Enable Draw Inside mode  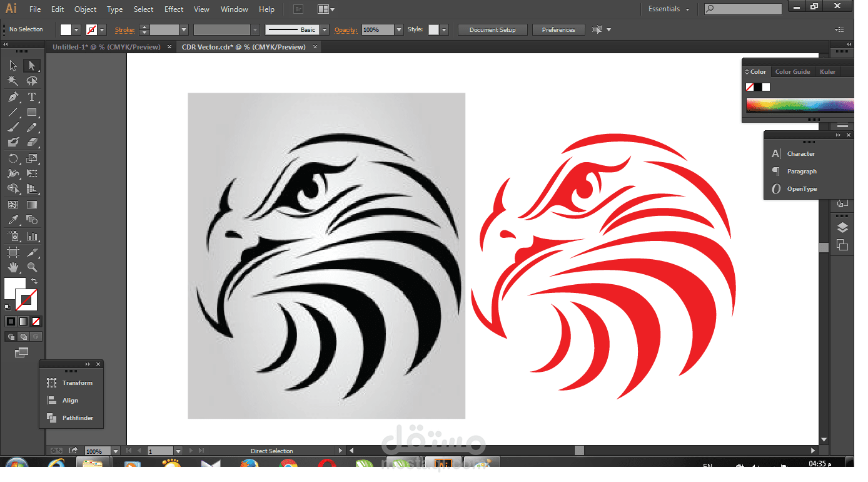click(x=36, y=337)
